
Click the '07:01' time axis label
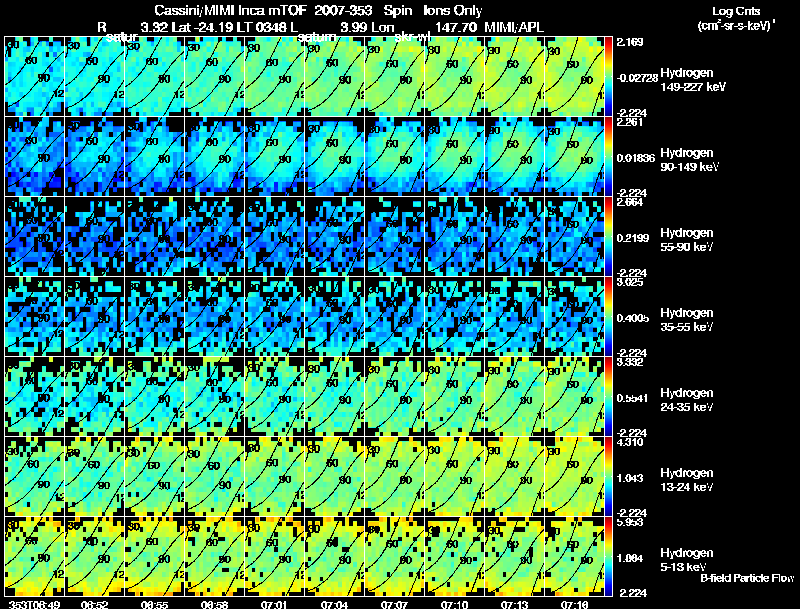click(x=274, y=604)
